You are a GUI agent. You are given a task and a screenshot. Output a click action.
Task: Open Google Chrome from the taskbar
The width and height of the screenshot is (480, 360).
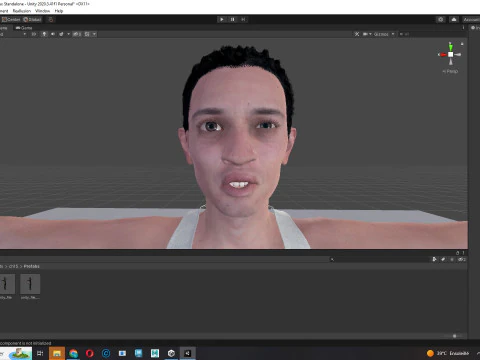tap(73, 353)
